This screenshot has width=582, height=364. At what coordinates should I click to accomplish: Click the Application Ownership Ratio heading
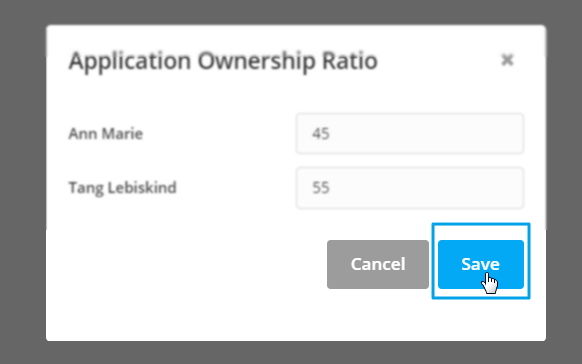[x=223, y=61]
